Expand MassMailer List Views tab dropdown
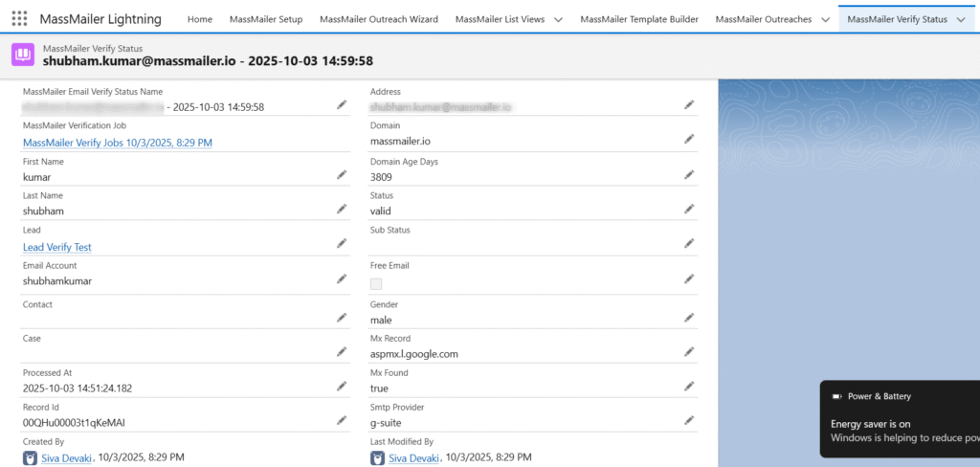 coord(558,19)
